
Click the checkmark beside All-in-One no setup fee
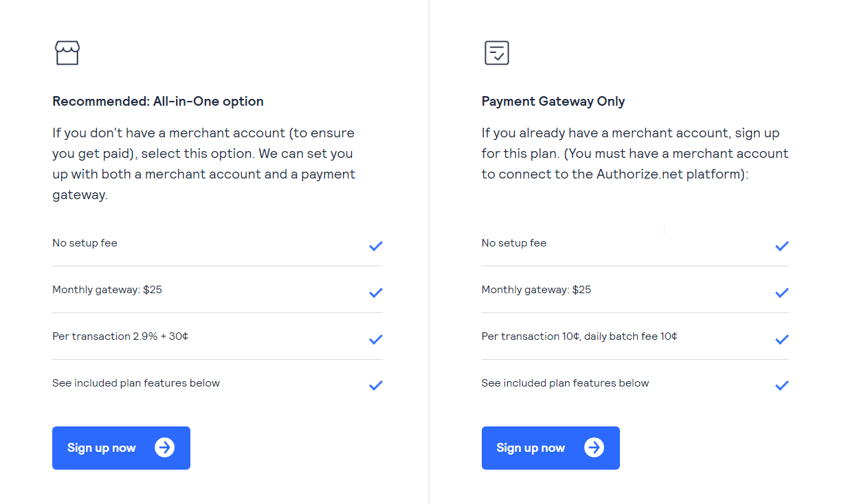click(x=376, y=246)
